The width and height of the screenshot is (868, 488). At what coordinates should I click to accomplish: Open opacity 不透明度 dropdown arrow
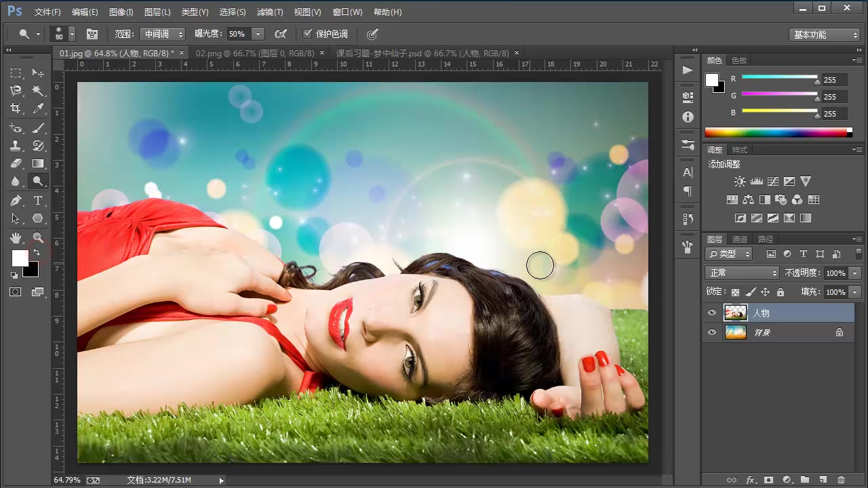click(x=855, y=272)
